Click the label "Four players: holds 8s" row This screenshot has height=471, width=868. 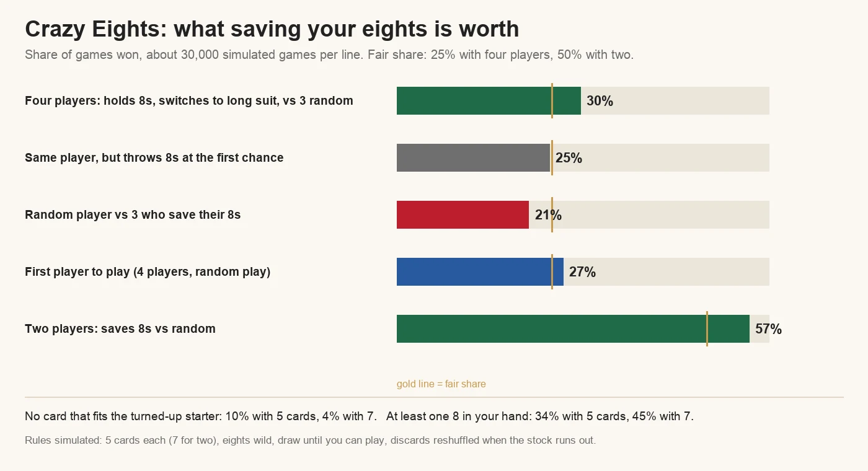[x=189, y=100]
